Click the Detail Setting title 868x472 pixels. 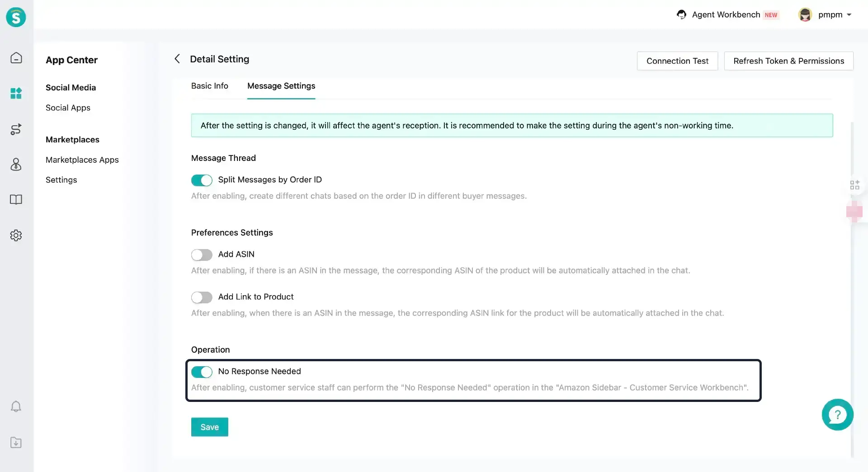(219, 59)
